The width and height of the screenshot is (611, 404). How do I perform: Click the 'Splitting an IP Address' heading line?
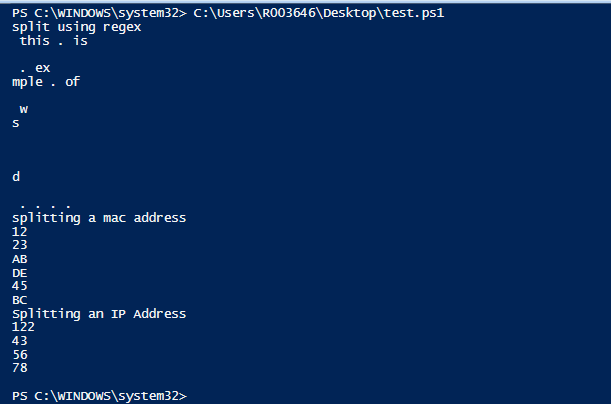click(99, 313)
